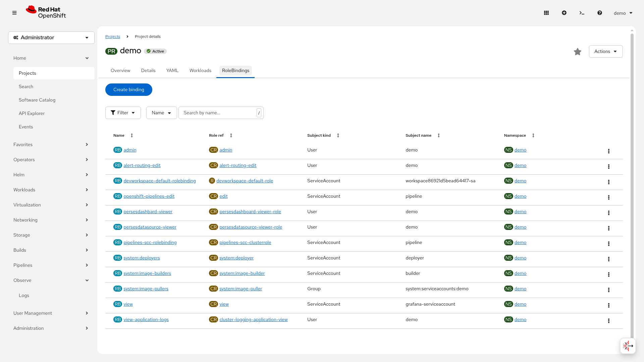Open the application launcher grid icon
Screen dimensions: 644x362
[546, 13]
